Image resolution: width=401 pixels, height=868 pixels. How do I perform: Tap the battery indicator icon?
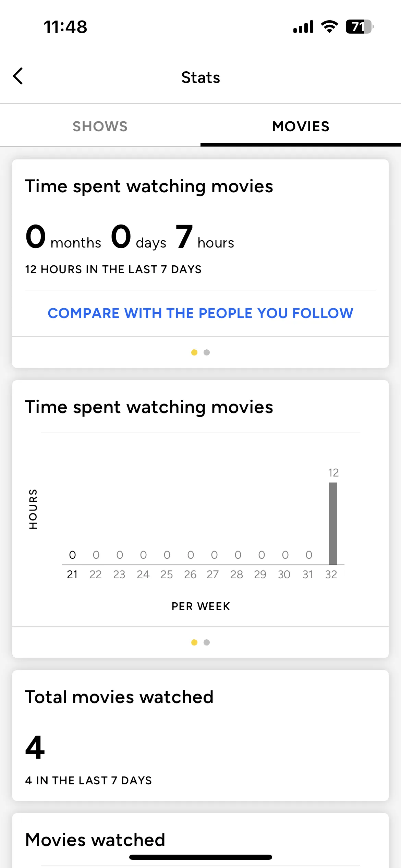[x=360, y=27]
